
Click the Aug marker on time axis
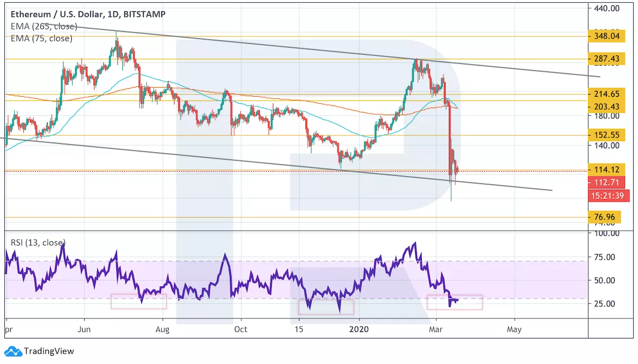pos(162,329)
